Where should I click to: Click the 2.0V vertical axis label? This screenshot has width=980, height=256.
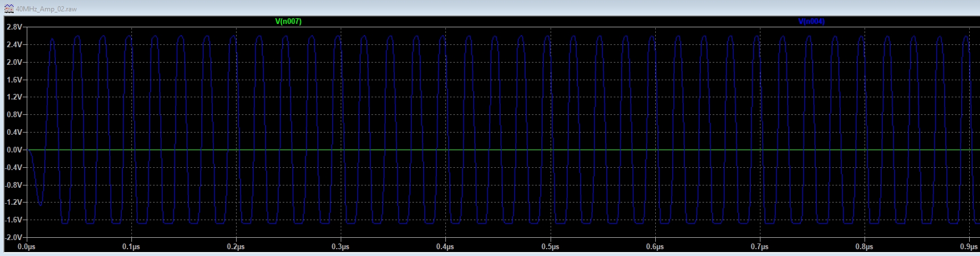(14, 62)
